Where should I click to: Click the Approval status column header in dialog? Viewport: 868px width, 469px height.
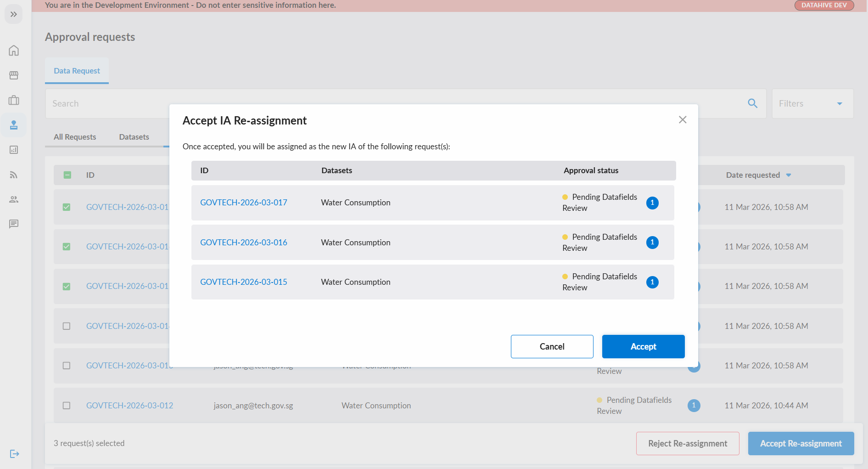[591, 170]
